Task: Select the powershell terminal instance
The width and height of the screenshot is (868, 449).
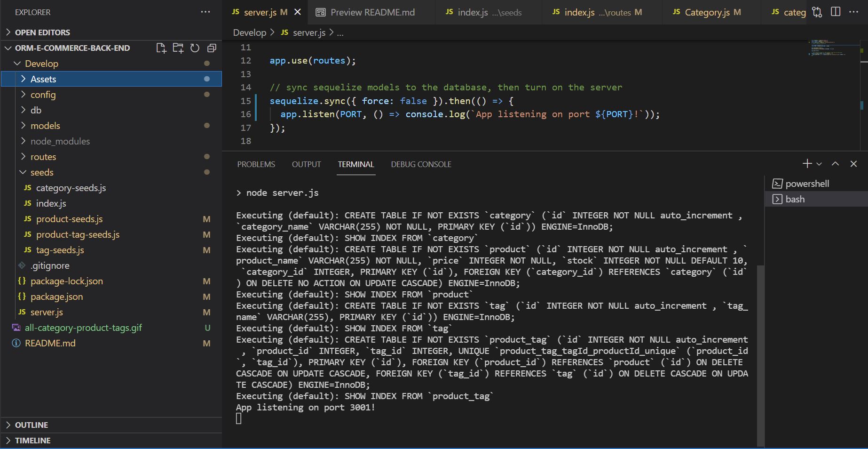Action: tap(807, 184)
